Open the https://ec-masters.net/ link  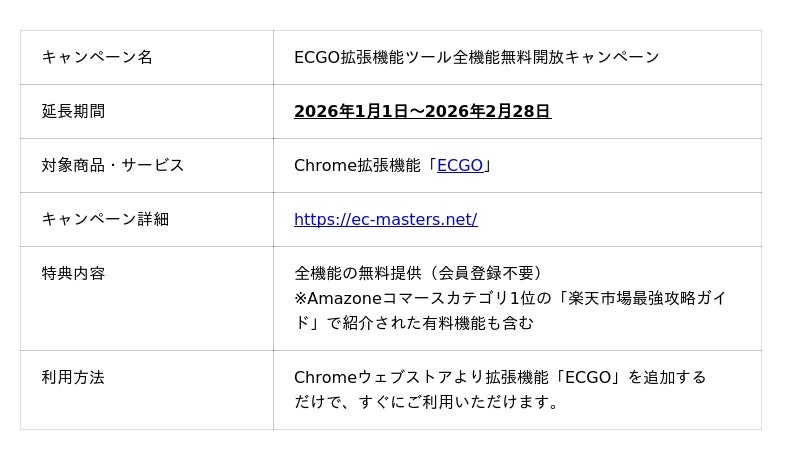click(x=385, y=220)
